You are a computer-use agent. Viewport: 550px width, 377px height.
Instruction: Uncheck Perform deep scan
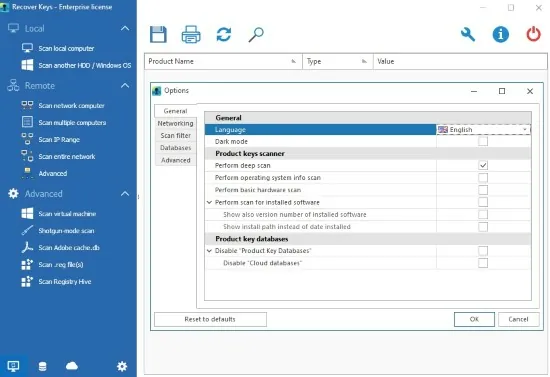pos(483,165)
